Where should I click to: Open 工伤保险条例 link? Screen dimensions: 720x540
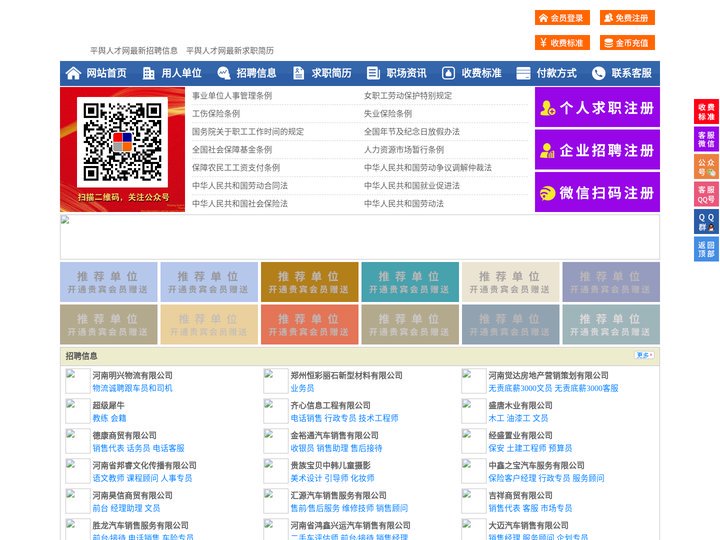pyautogui.click(x=216, y=113)
